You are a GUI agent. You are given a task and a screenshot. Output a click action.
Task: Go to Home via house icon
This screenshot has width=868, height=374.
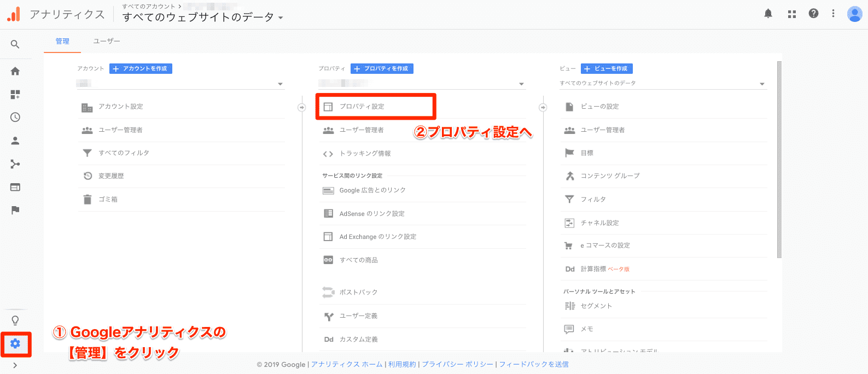[x=15, y=71]
